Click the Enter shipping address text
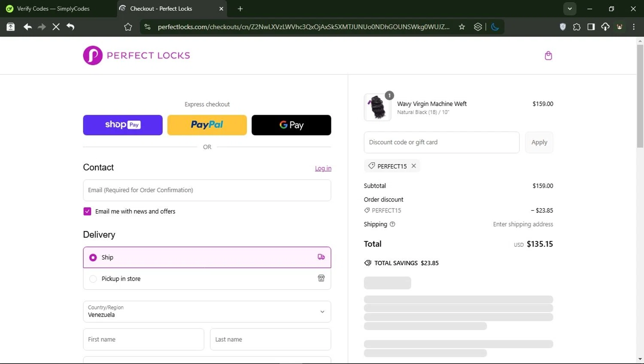 point(523,224)
